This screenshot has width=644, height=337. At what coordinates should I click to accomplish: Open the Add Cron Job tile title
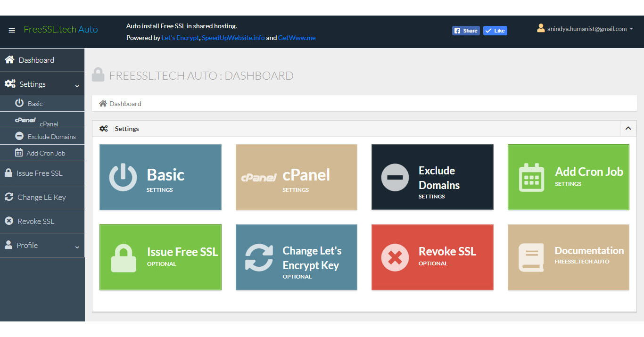pyautogui.click(x=589, y=172)
